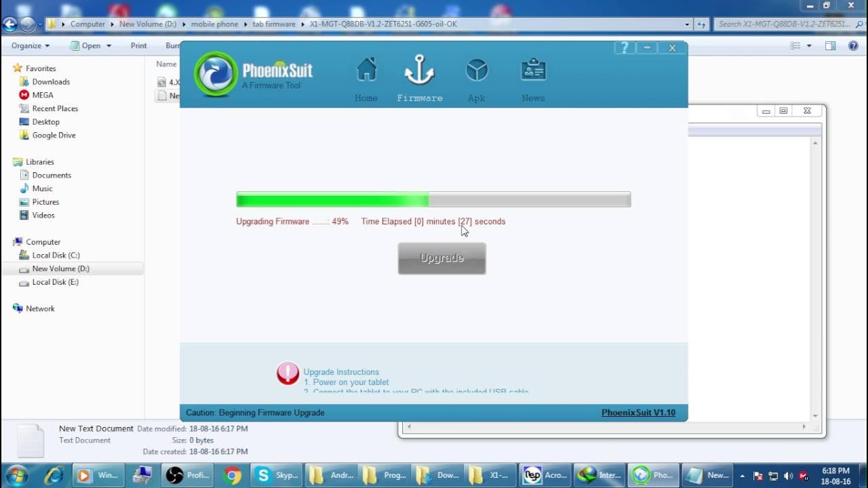Viewport: 868px width, 488px height.
Task: Open the PhoenixSuit help question mark
Action: (624, 47)
